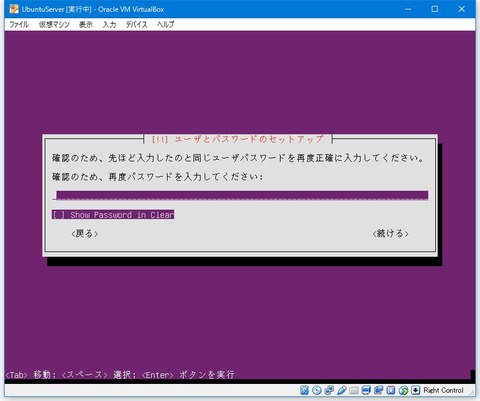Viewport: 480px width, 401px height.
Task: Minimize the VirtualBox window
Action: pos(408,9)
